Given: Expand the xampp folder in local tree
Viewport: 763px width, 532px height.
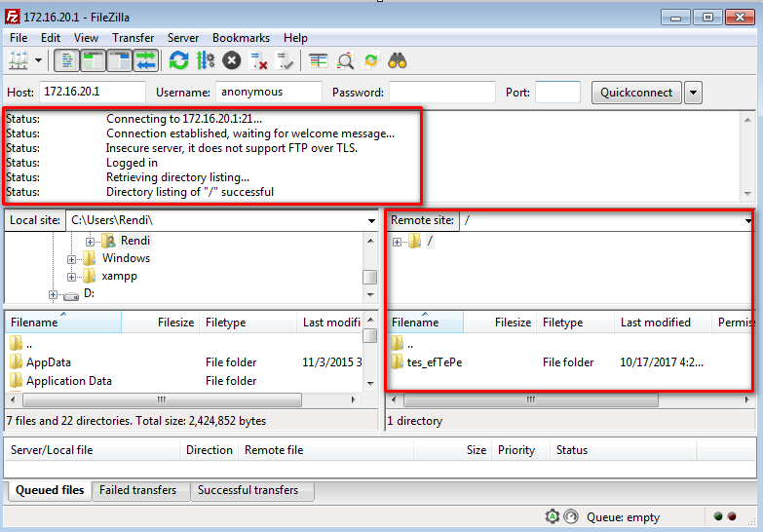Looking at the screenshot, I should click(71, 277).
